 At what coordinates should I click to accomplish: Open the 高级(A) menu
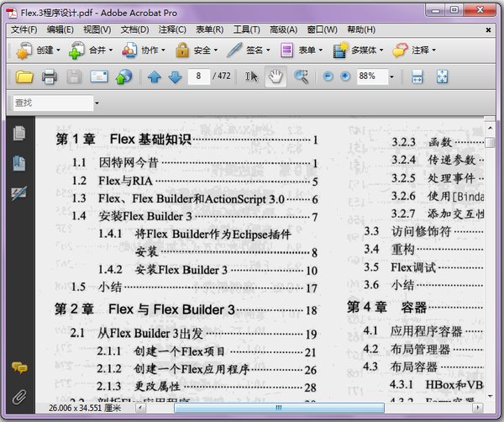(284, 30)
